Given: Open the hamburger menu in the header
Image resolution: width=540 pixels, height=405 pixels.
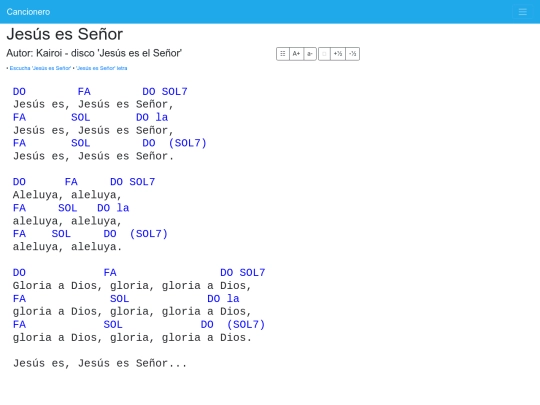Looking at the screenshot, I should pos(522,12).
